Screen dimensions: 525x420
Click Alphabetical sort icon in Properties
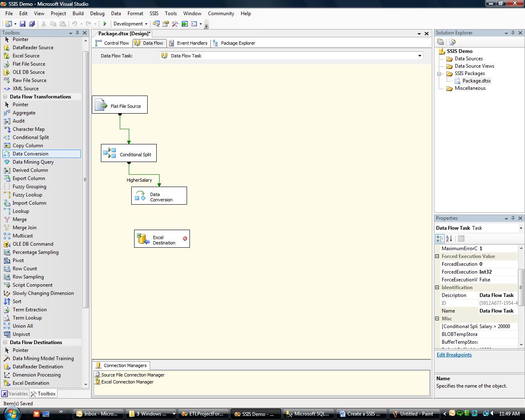(449, 238)
